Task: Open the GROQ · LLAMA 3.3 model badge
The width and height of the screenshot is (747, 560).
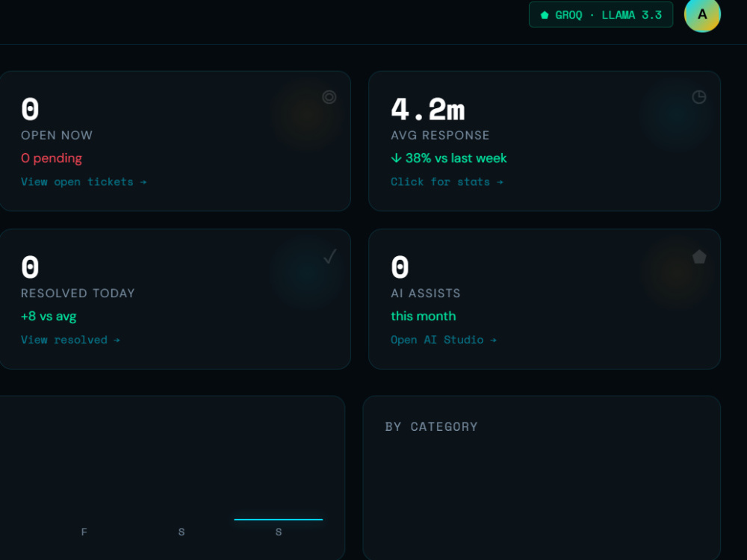Action: (601, 15)
